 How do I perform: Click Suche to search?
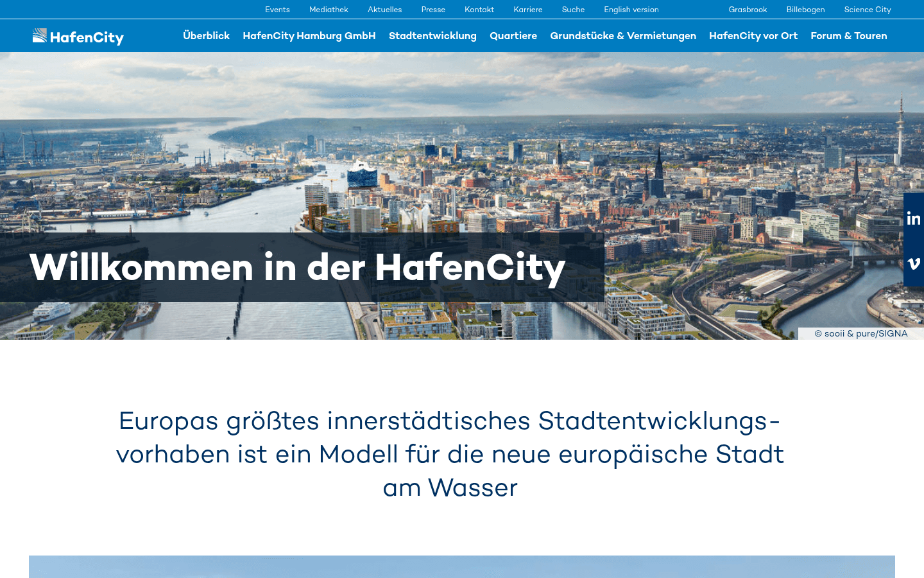point(573,10)
